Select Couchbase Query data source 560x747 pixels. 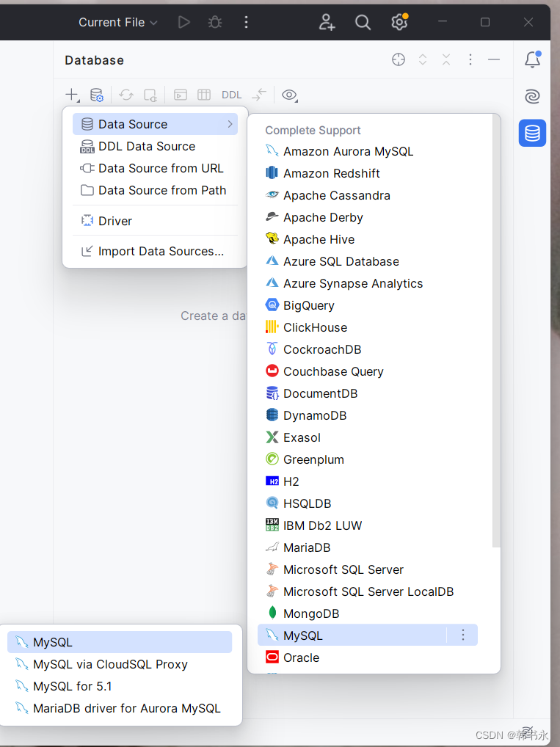coord(368,371)
